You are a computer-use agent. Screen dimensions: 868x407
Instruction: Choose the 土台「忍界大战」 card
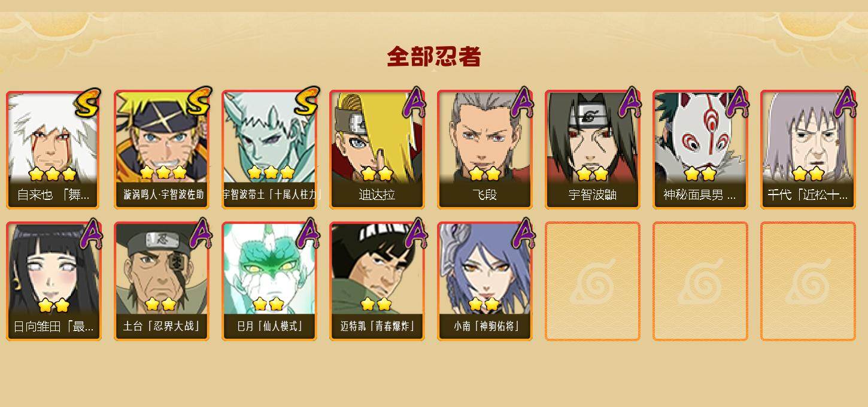[x=162, y=281]
